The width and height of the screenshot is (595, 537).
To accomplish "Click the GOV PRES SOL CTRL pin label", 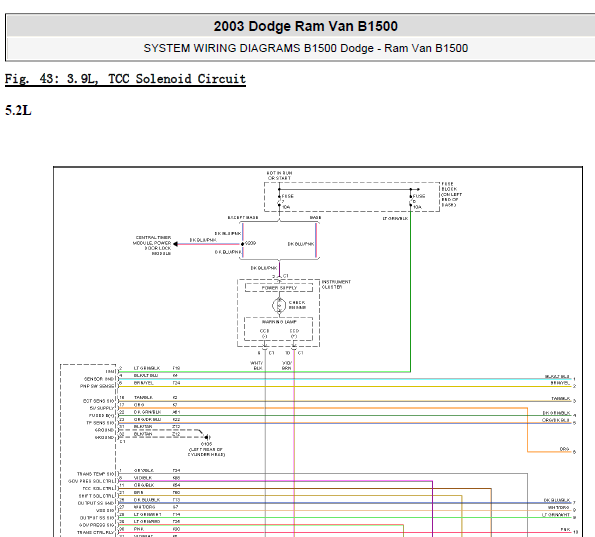I will point(91,481).
